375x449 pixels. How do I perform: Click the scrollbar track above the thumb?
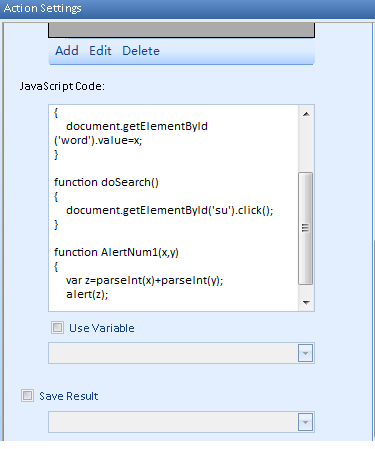point(306,147)
